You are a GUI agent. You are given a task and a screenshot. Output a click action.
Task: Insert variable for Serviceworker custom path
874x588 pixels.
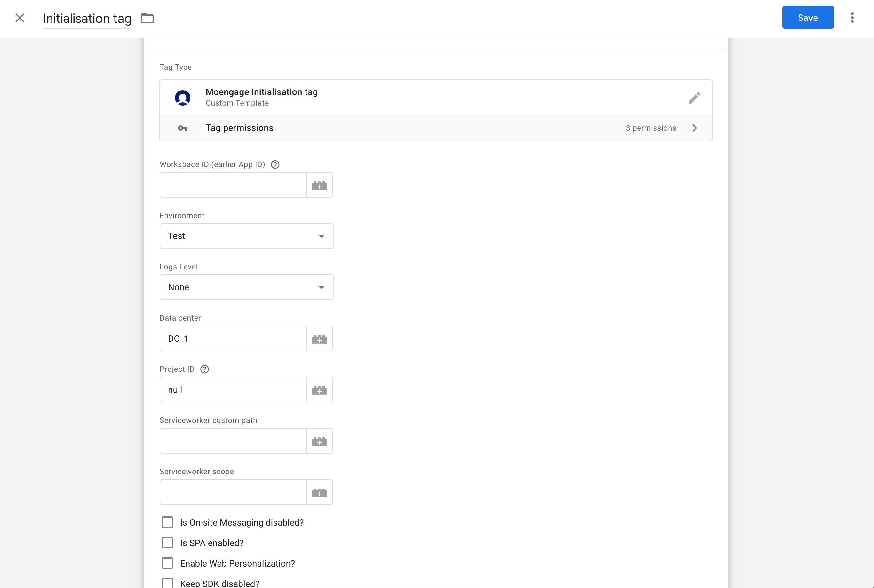click(x=320, y=441)
